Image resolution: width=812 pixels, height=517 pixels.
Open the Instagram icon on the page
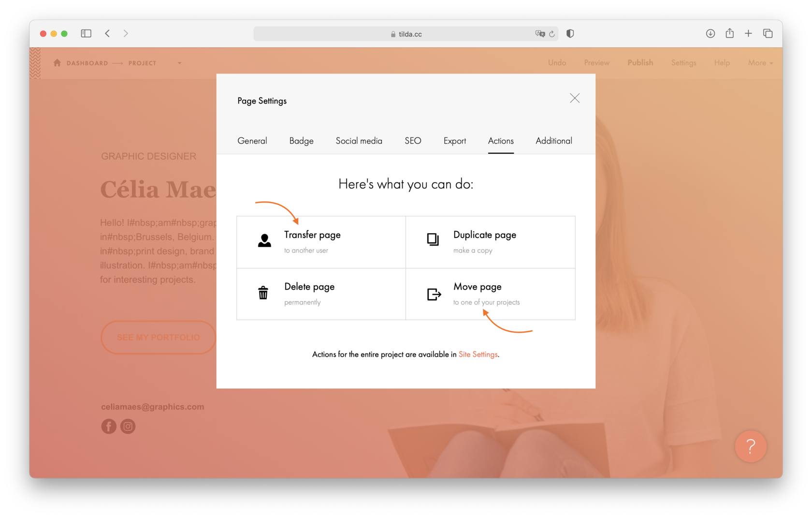pyautogui.click(x=128, y=426)
